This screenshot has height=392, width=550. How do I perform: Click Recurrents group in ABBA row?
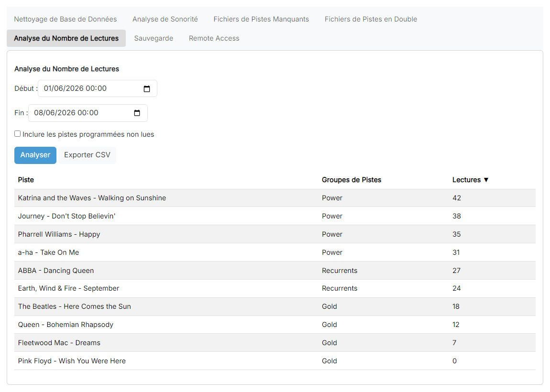point(340,271)
